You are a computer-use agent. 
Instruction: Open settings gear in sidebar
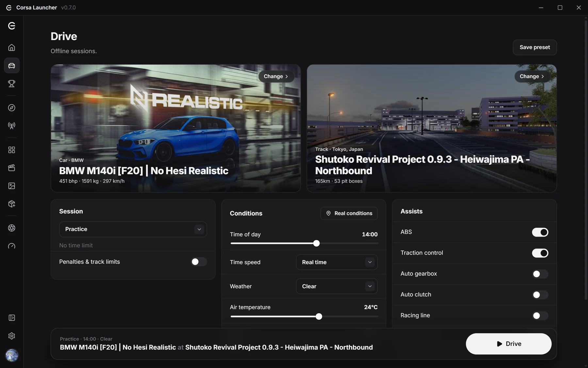pyautogui.click(x=12, y=336)
